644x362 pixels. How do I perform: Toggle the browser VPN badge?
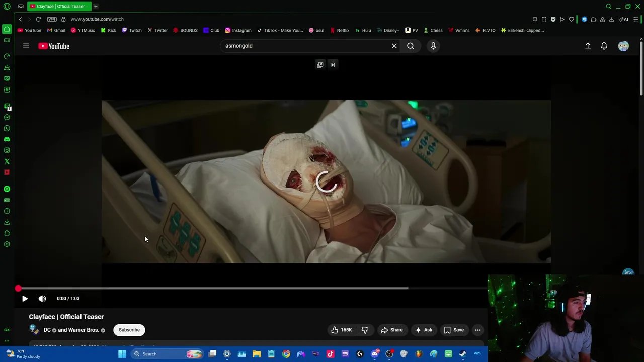52,19
